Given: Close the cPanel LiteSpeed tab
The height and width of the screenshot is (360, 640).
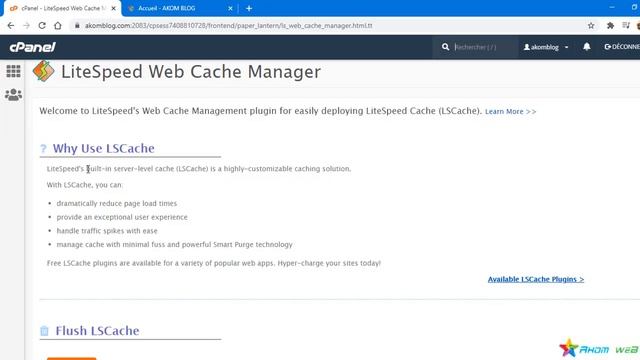Looking at the screenshot, I should (113, 8).
